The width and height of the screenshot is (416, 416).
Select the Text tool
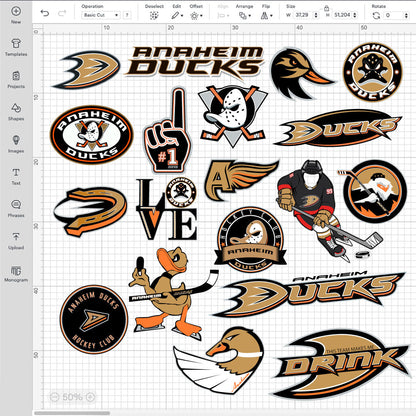(16, 176)
